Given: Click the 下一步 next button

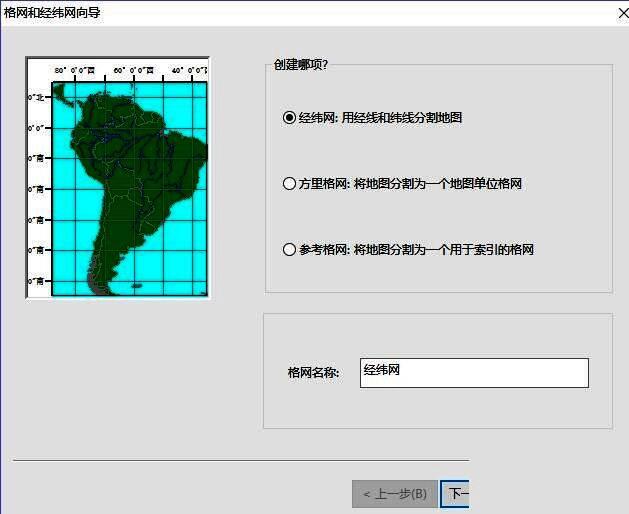Looking at the screenshot, I should click(x=456, y=494).
